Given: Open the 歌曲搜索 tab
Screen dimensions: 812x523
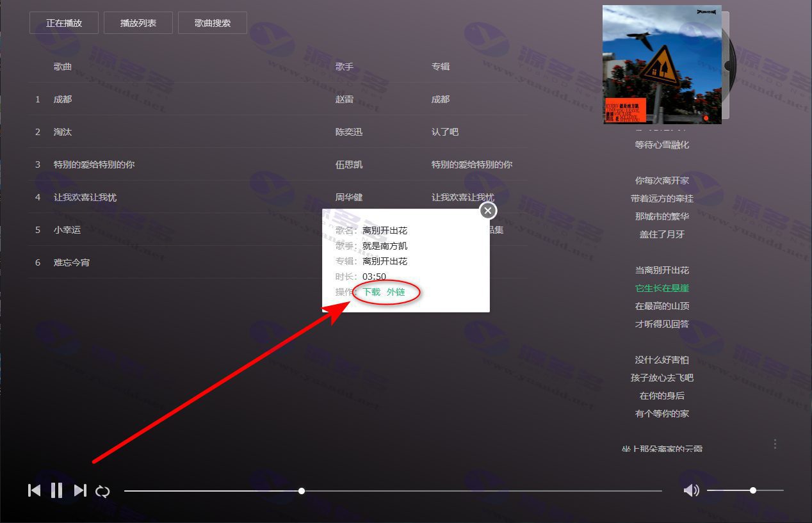Looking at the screenshot, I should point(213,23).
